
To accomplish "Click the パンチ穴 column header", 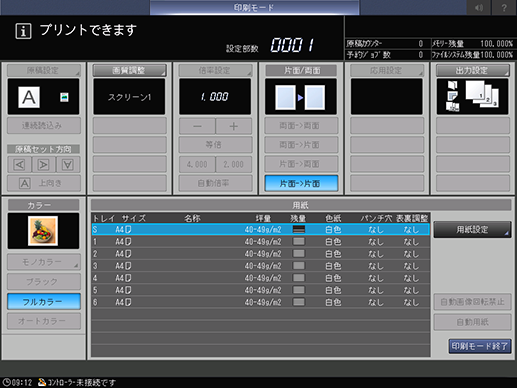I will [x=376, y=218].
